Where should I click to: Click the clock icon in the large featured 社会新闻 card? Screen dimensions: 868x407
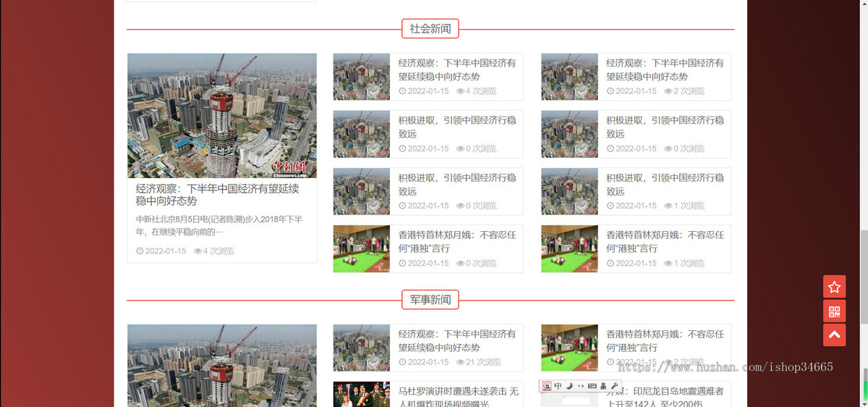pyautogui.click(x=140, y=251)
